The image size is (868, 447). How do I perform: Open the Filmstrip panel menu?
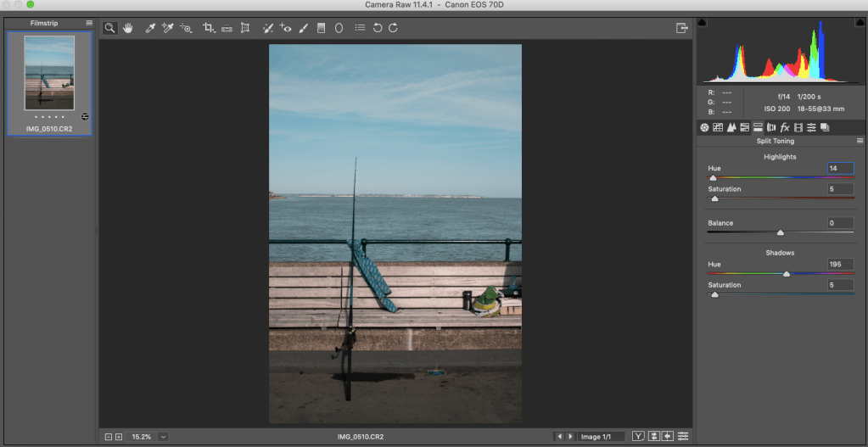89,23
